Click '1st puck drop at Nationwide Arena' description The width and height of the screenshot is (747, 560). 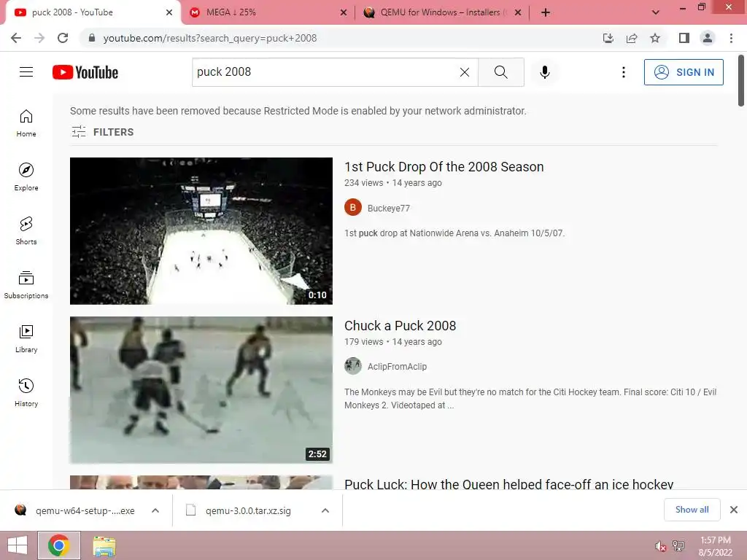(454, 233)
